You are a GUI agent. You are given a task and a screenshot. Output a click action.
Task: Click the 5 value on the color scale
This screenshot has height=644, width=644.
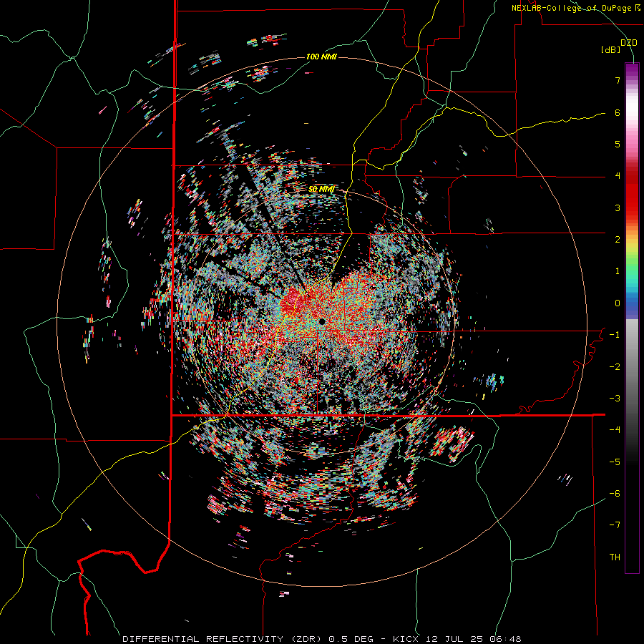coord(618,144)
